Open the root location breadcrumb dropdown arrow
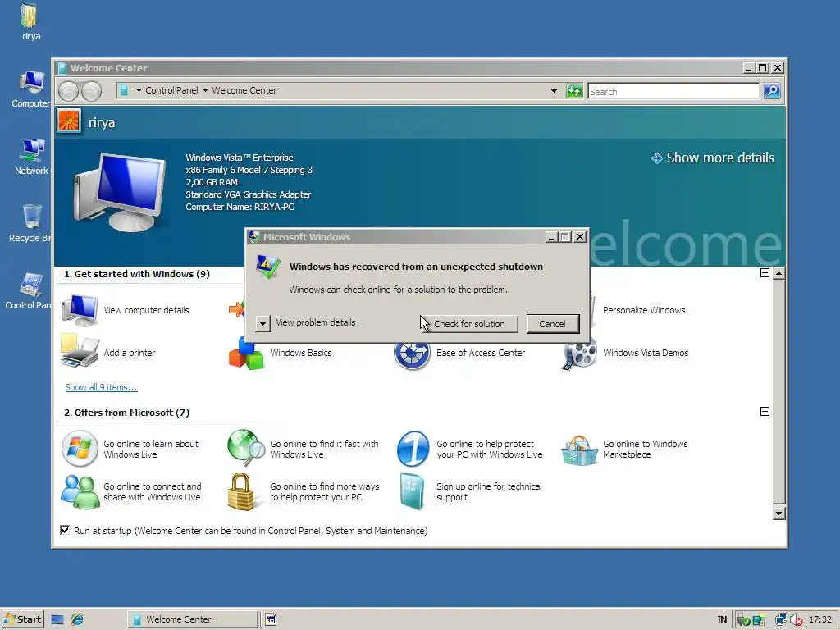The width and height of the screenshot is (840, 630). 139,90
